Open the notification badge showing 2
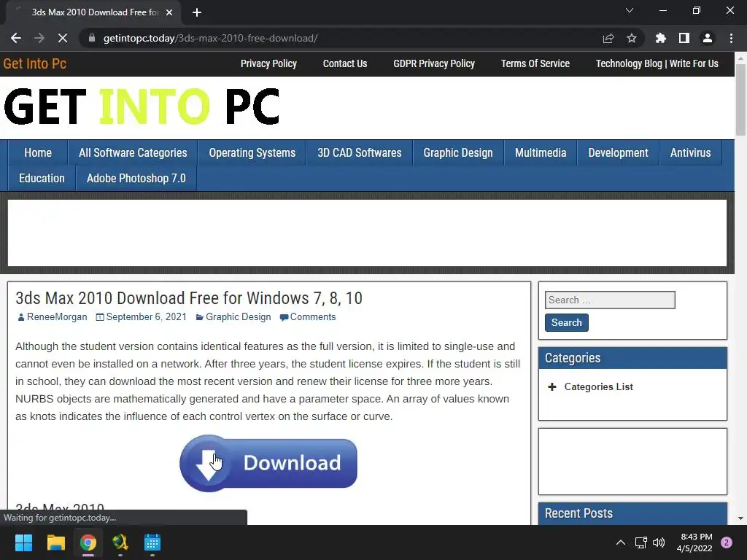747x560 pixels. [727, 542]
